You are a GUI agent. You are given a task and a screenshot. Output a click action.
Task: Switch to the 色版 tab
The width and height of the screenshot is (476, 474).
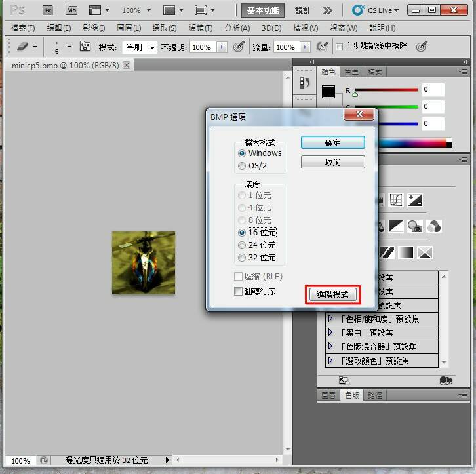point(352,395)
